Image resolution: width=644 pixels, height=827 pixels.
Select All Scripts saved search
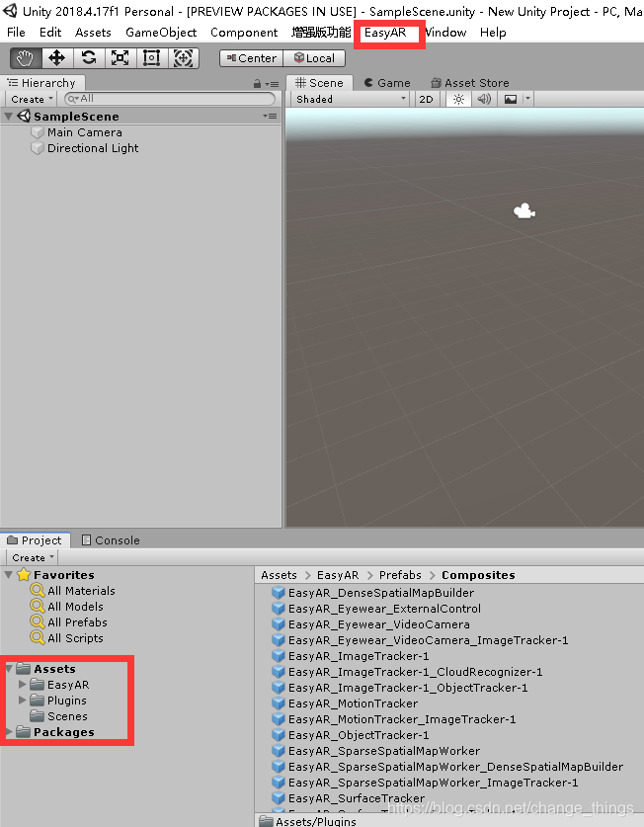[67, 638]
